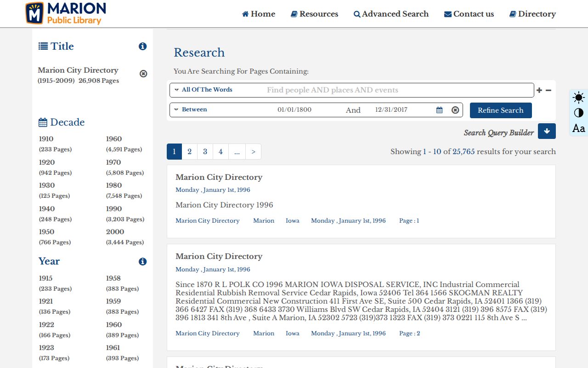Open Contact us page
This screenshot has height=368, width=588.
point(469,14)
